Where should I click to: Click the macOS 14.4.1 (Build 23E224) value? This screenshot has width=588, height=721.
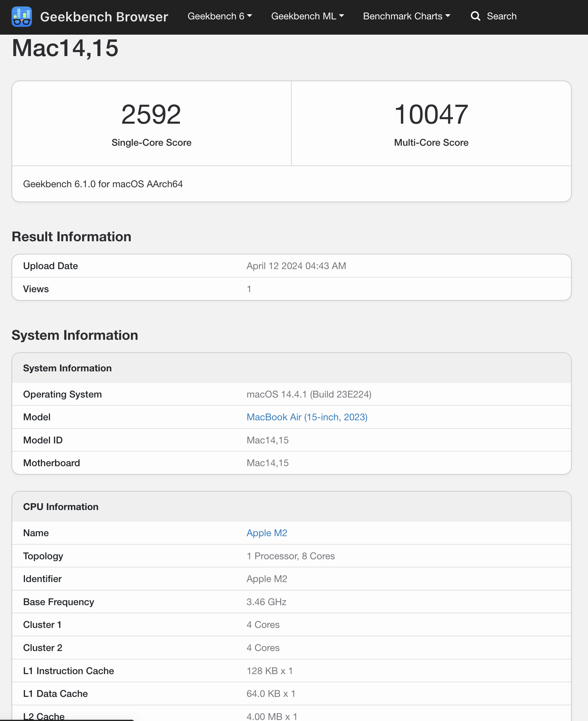(309, 394)
